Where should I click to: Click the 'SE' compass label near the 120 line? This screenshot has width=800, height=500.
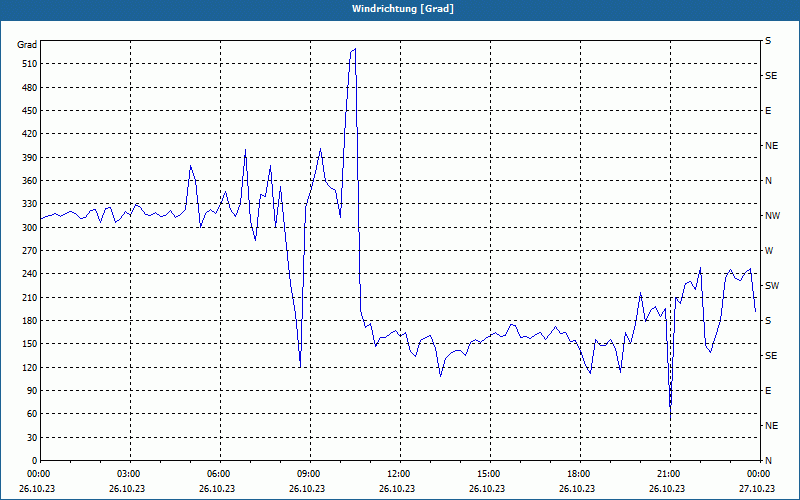[771, 356]
